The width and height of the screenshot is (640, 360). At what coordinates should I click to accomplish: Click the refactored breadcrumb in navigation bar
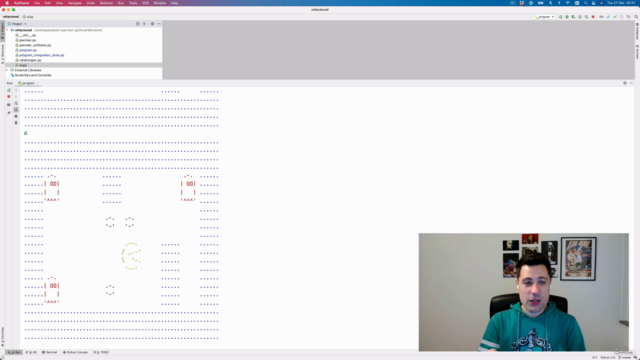point(11,17)
